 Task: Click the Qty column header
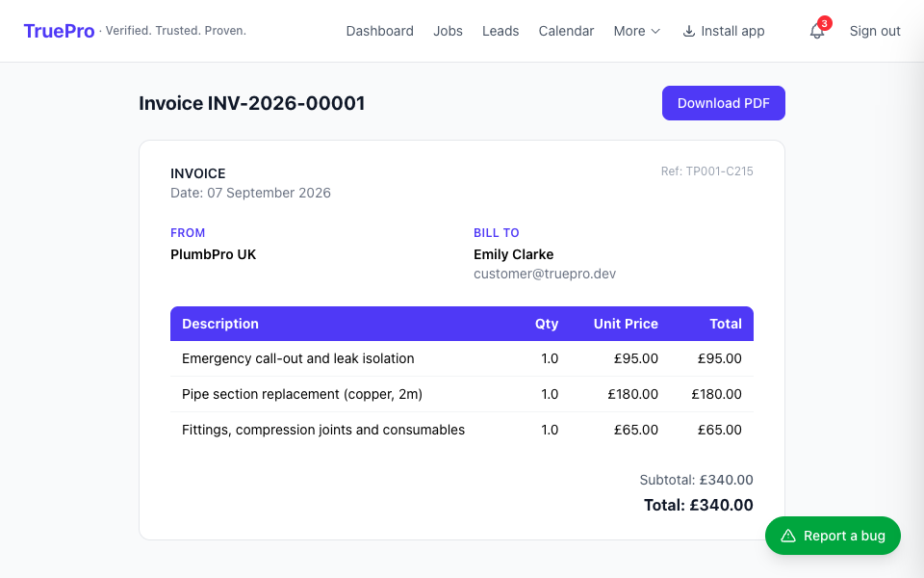pos(547,324)
